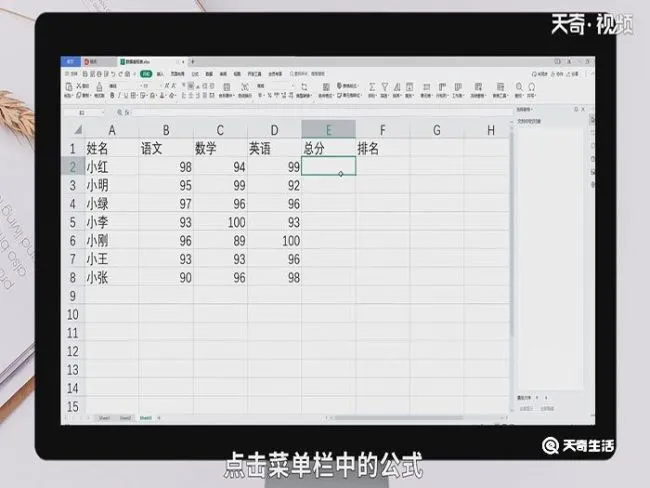Toggle Bold formatting (B)
Screen dimensions: 650x488
[x=112, y=96]
